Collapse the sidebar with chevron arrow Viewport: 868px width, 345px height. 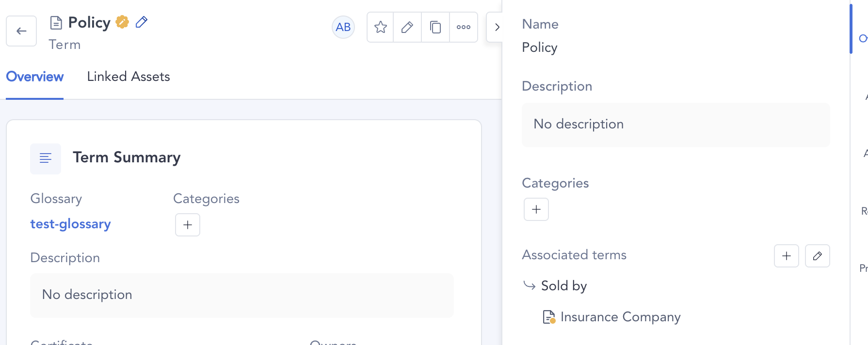[x=497, y=27]
